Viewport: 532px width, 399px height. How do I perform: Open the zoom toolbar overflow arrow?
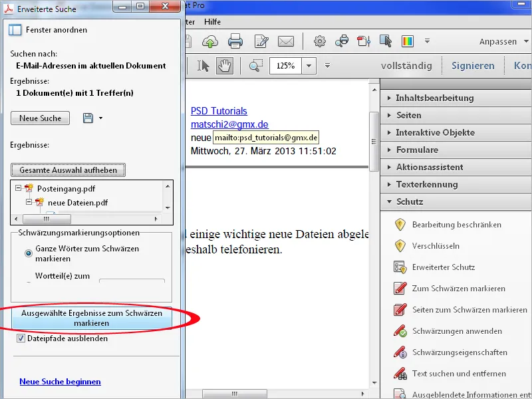327,65
